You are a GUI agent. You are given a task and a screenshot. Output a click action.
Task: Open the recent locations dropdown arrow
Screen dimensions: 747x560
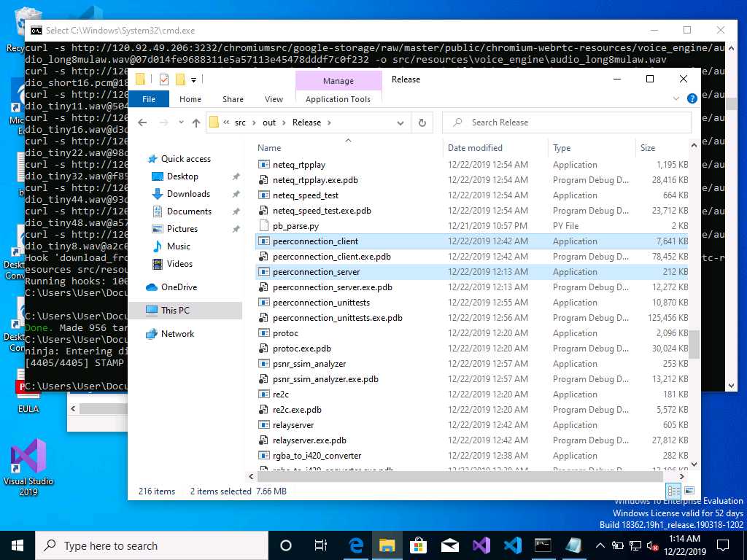click(x=181, y=122)
